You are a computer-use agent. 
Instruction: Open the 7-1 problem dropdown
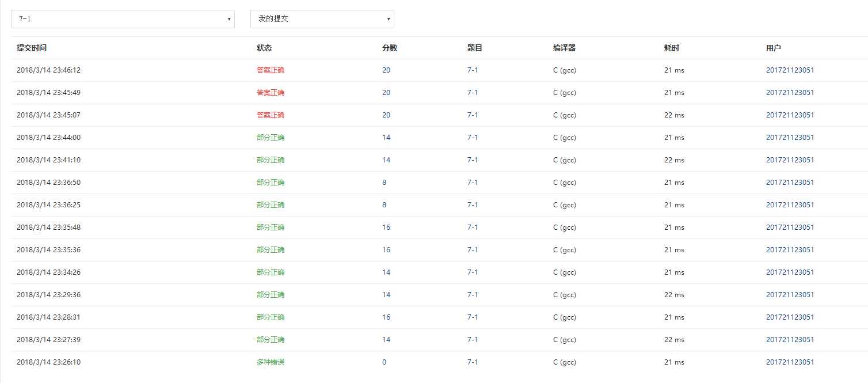click(123, 19)
